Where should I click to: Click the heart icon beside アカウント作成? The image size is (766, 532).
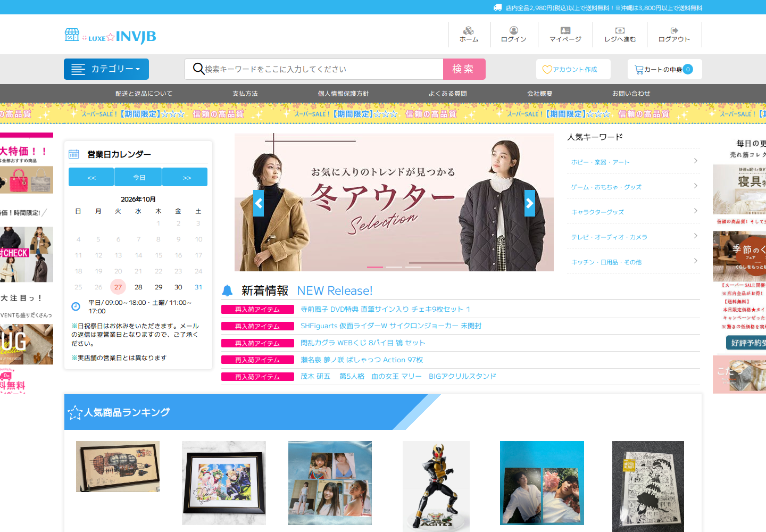[547, 70]
